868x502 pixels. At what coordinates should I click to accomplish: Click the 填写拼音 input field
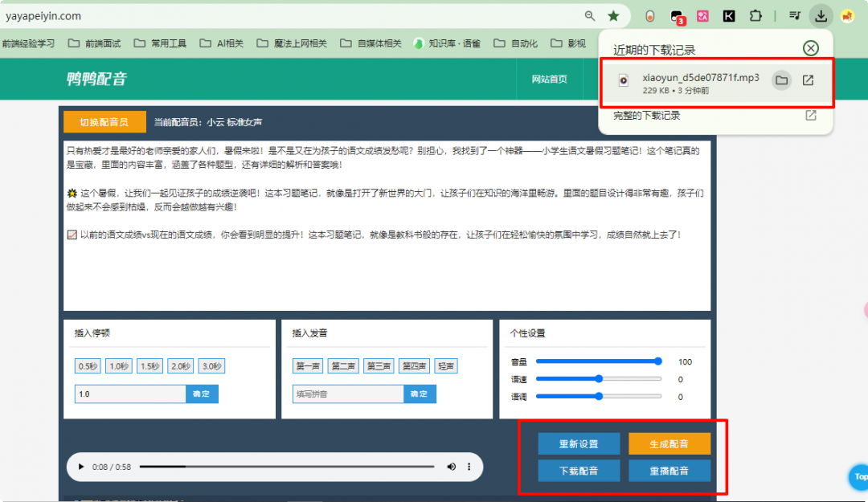(348, 394)
